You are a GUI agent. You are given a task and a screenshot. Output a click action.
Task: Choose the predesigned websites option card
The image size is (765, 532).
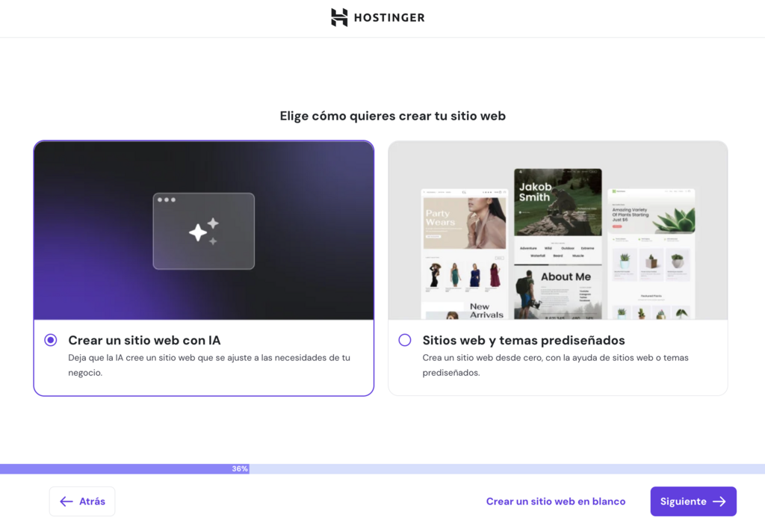(x=557, y=269)
